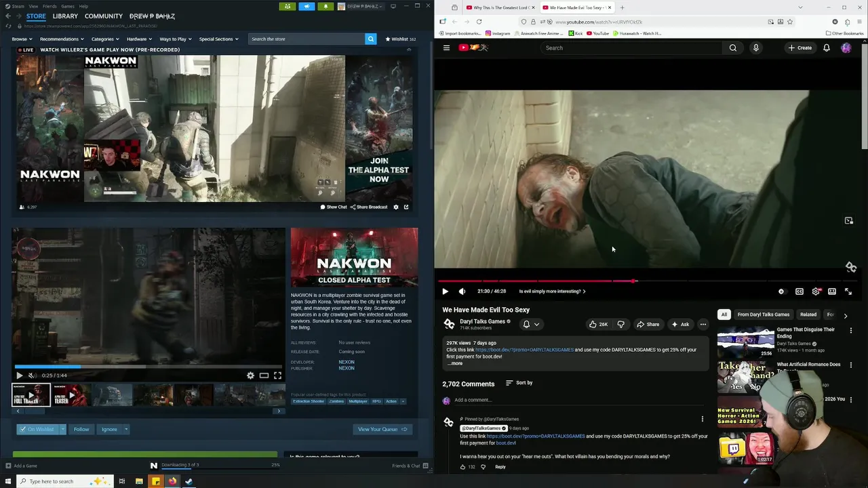
Task: Make the Steam trailer fullscreen
Action: click(277, 375)
